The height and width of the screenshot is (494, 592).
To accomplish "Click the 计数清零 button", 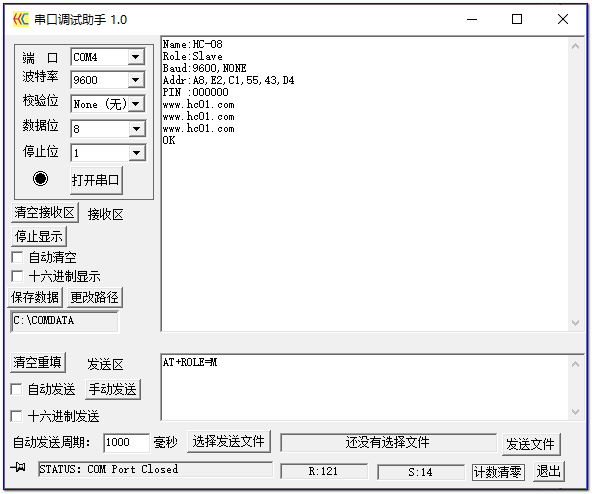I will (498, 472).
